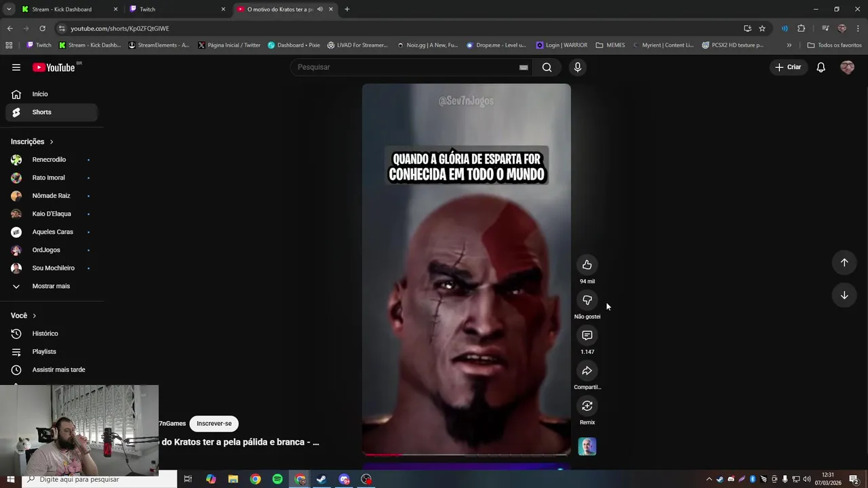The image size is (868, 488).
Task: Open the OrdJogos channel
Action: click(51, 250)
